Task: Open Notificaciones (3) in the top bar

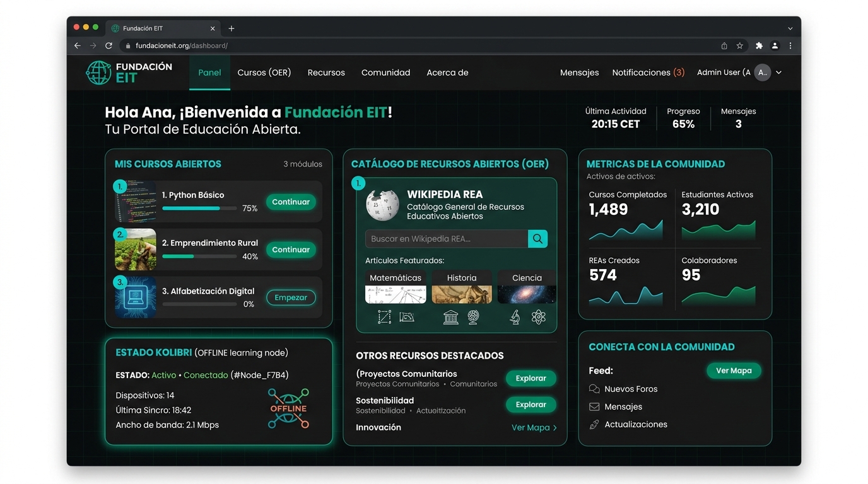Action: tap(648, 72)
